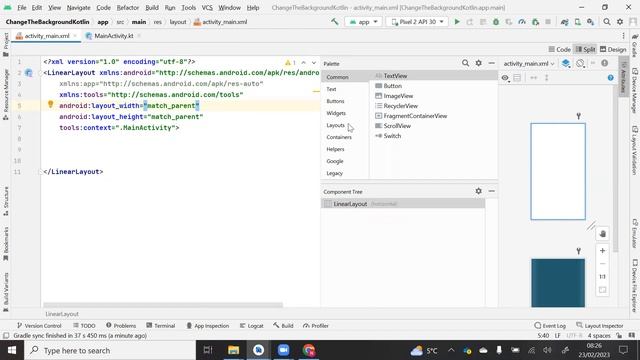This screenshot has height=360, width=640.
Task: Open the Event Log
Action: 550,326
